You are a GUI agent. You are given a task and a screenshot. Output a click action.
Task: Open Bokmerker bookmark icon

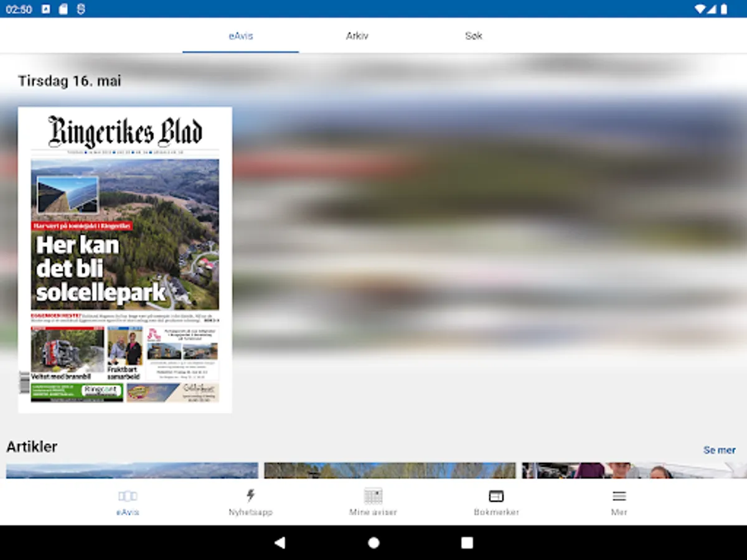[496, 496]
